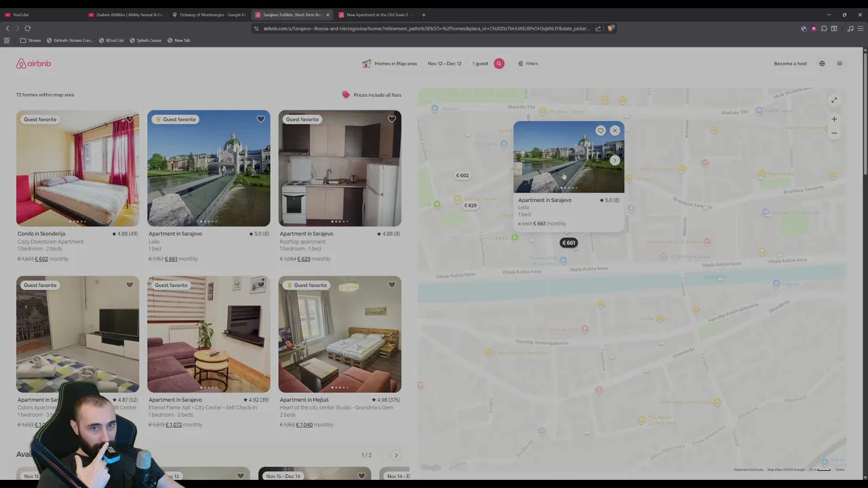Viewport: 868px width, 488px height.
Task: Save the map popup listing to wishlist
Action: click(x=600, y=130)
